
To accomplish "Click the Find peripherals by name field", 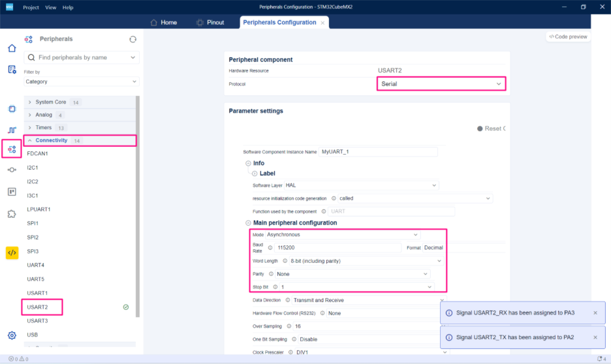I will click(x=81, y=57).
